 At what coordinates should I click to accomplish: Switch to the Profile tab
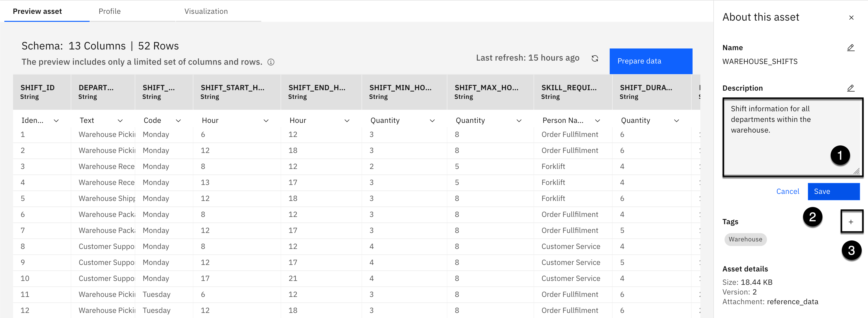[110, 11]
